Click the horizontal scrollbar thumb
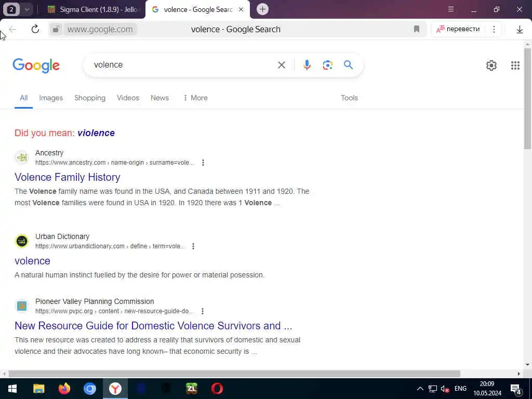The width and height of the screenshot is (532, 399). (234, 374)
